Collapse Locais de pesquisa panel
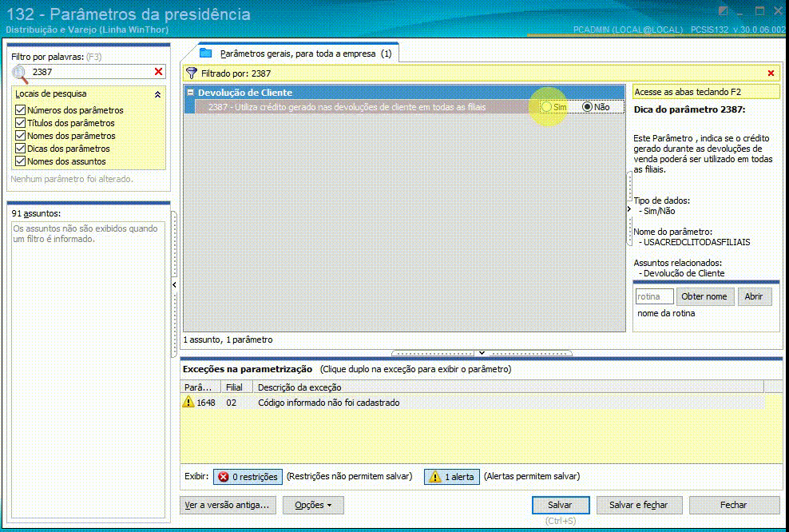The width and height of the screenshot is (789, 532). [x=157, y=94]
